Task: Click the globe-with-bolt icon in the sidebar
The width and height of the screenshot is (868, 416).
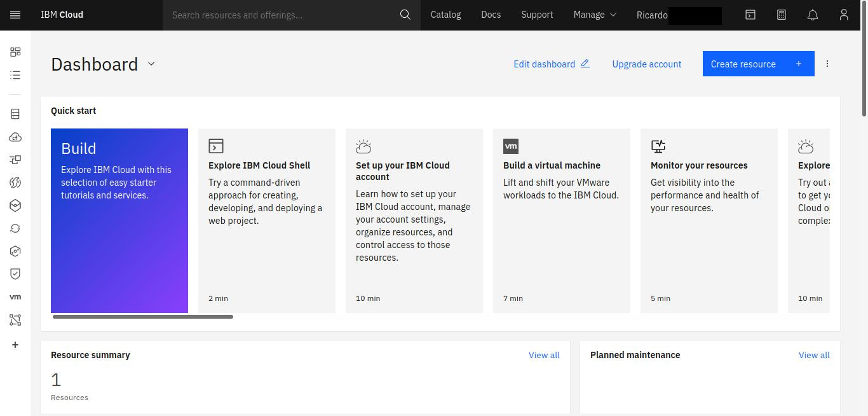Action: tap(15, 183)
